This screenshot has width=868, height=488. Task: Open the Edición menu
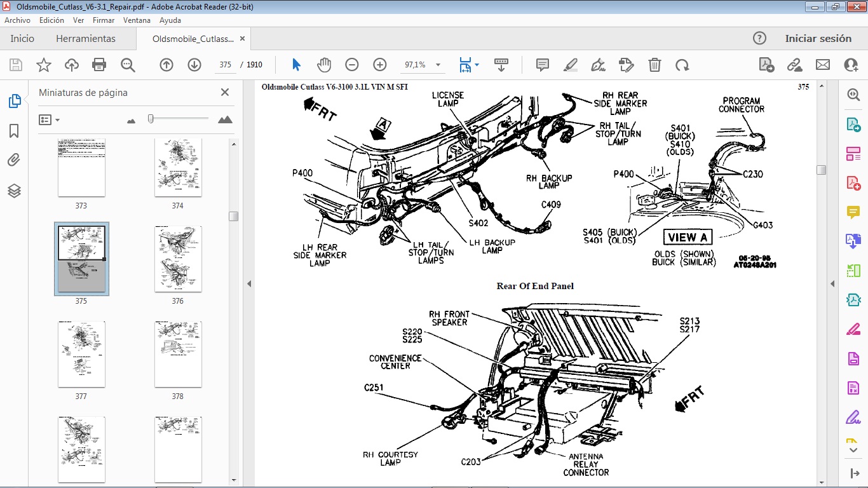(x=51, y=20)
